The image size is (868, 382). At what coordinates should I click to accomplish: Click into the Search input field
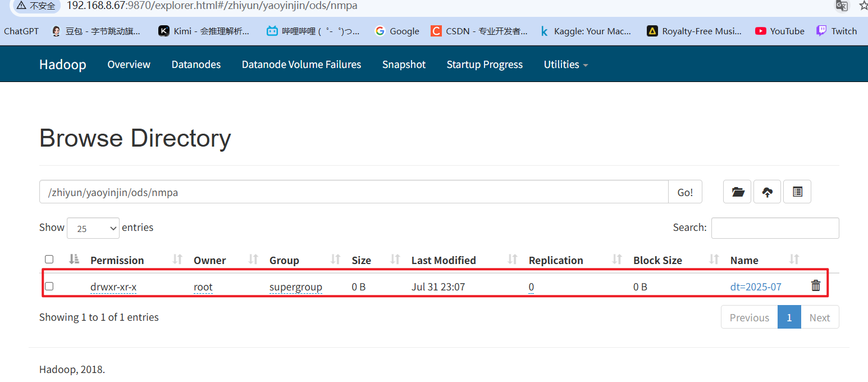click(775, 228)
